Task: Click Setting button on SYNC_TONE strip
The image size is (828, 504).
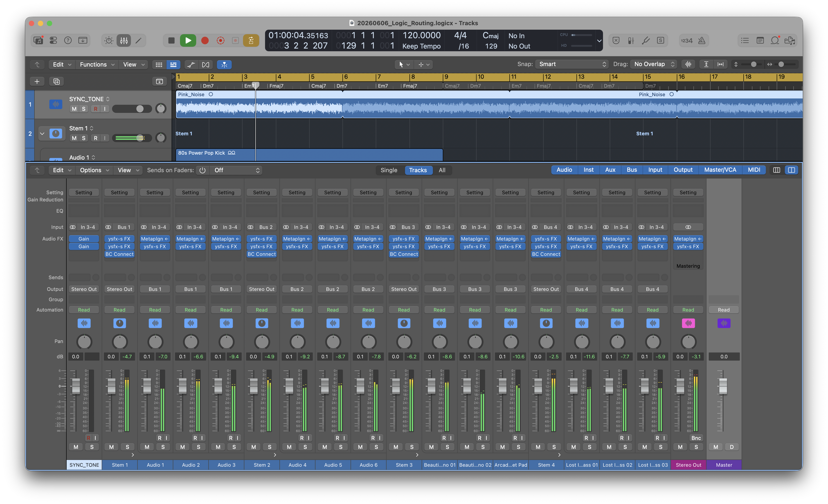Action: pyautogui.click(x=84, y=192)
